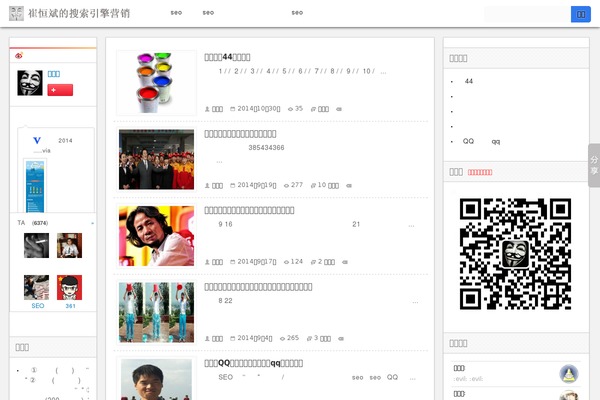Open the post title containing '44'

[x=227, y=57]
